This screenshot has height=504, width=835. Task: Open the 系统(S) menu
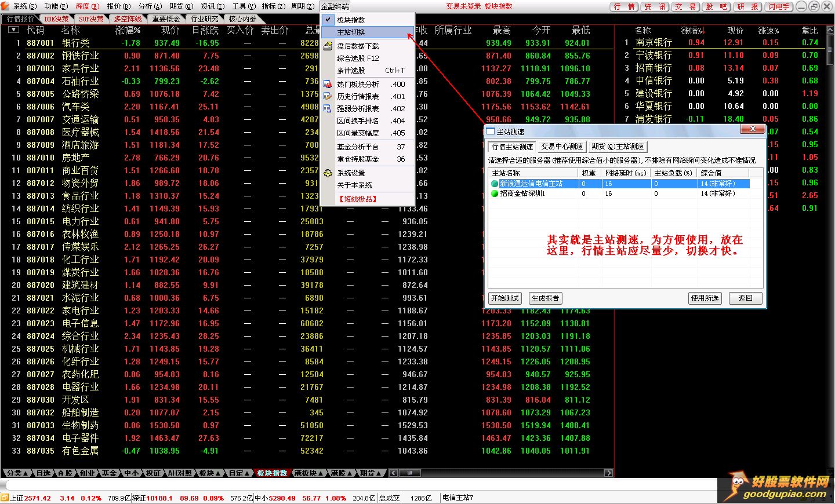tap(25, 6)
